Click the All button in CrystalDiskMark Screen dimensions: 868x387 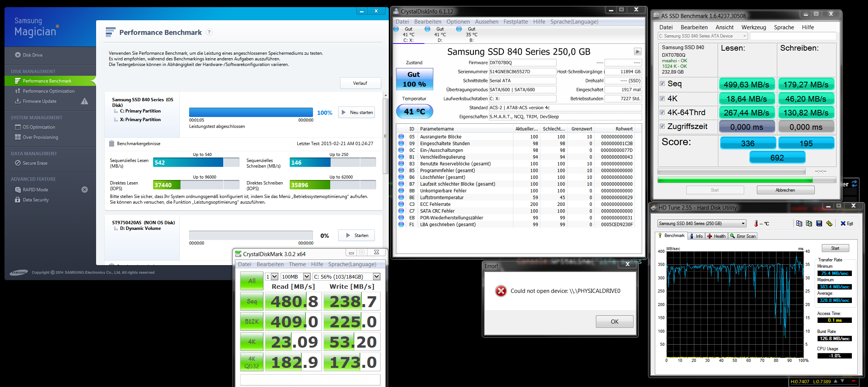click(x=252, y=281)
